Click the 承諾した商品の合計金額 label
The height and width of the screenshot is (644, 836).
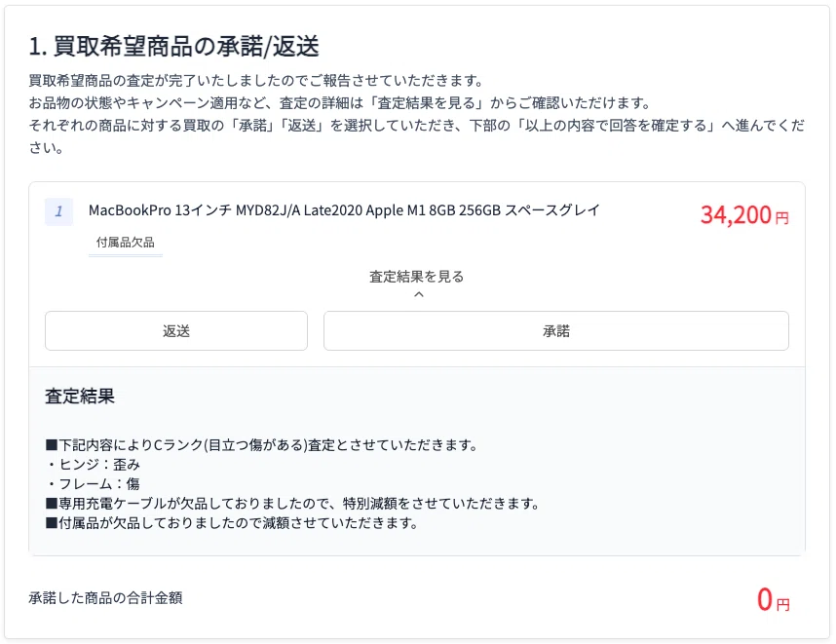click(x=105, y=597)
